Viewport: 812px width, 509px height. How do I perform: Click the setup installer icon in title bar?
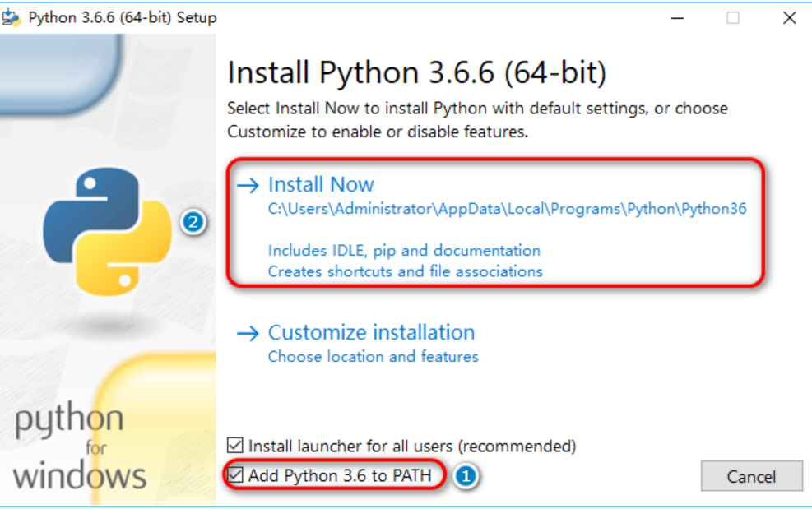click(x=12, y=17)
